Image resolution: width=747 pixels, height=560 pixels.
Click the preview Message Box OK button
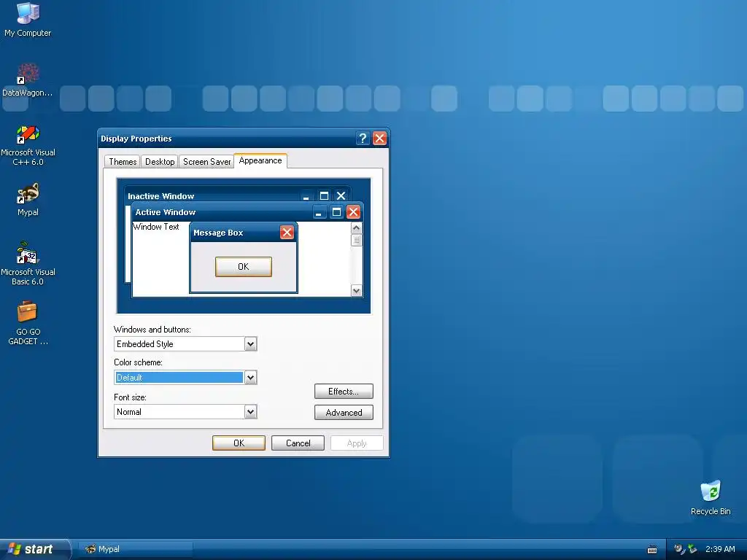pyautogui.click(x=244, y=267)
